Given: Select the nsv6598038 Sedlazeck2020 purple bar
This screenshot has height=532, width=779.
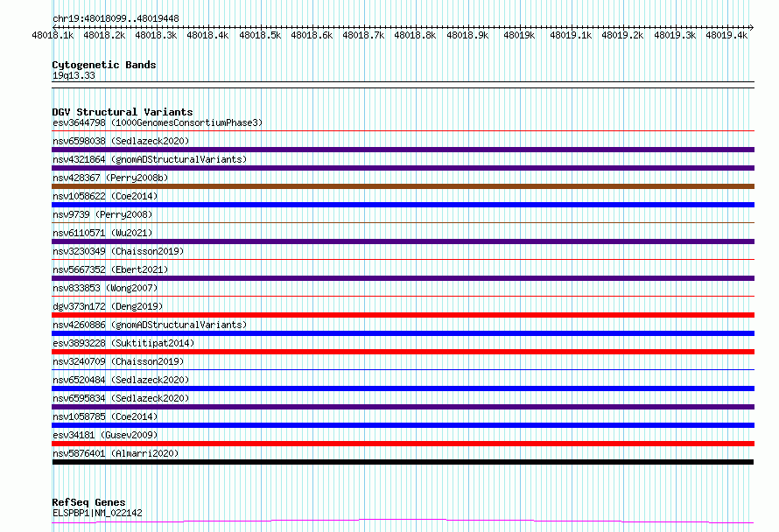Looking at the screenshot, I should coord(403,150).
